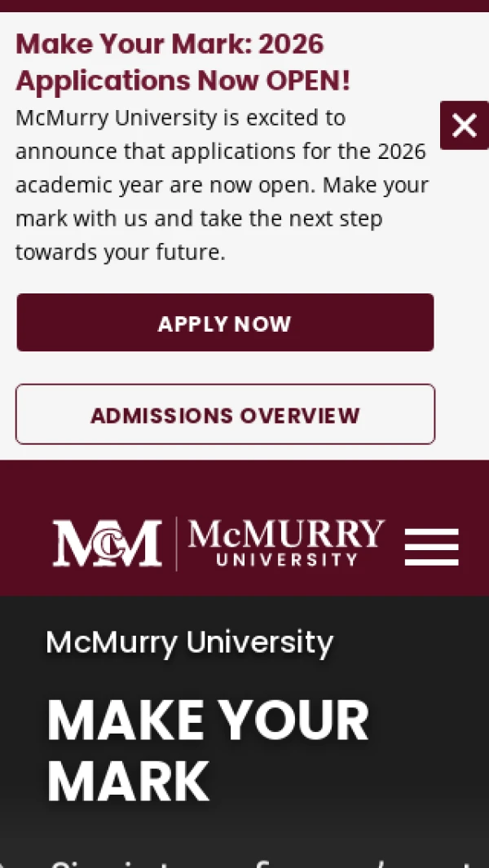489x868 pixels.
Task: Click the empty dark hero background right of 'MARK'
Action: point(349,781)
